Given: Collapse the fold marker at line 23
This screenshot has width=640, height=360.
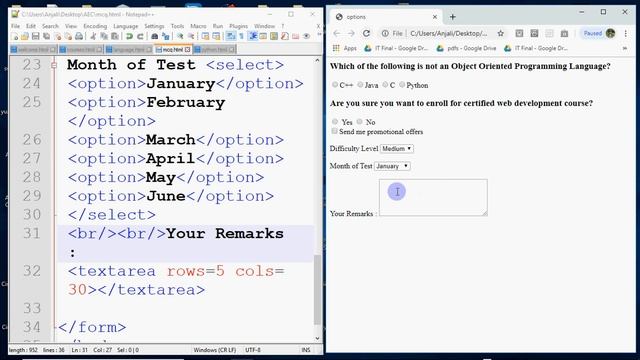Looking at the screenshot, I should [x=54, y=65].
